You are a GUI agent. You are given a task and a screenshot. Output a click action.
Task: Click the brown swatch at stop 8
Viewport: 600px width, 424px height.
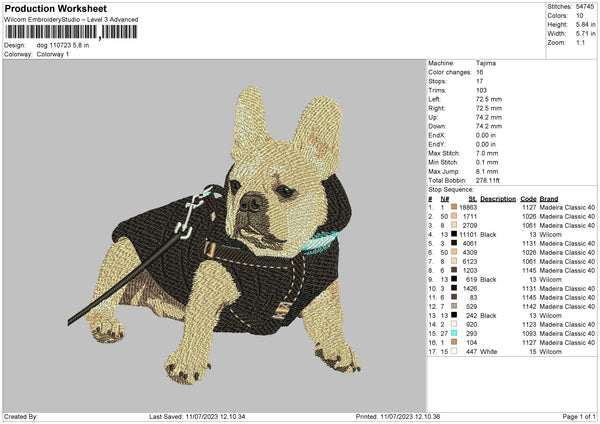[453, 270]
